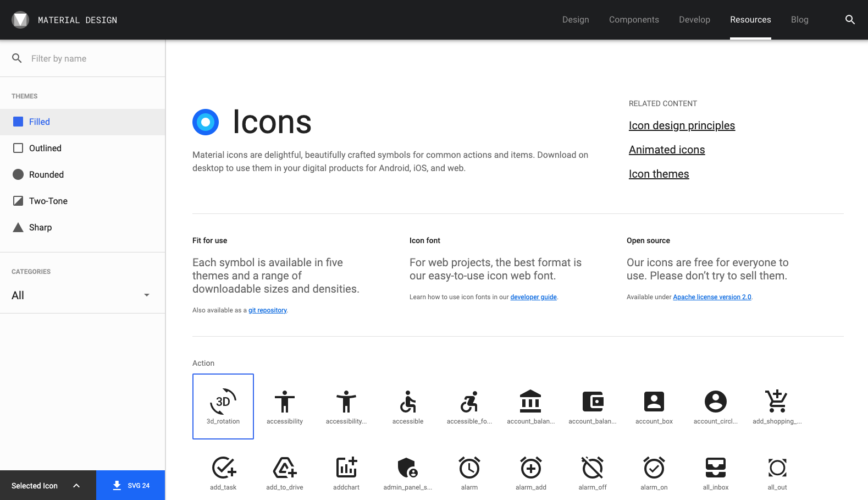Select the add_task icon
The height and width of the screenshot is (500, 868).
(223, 472)
